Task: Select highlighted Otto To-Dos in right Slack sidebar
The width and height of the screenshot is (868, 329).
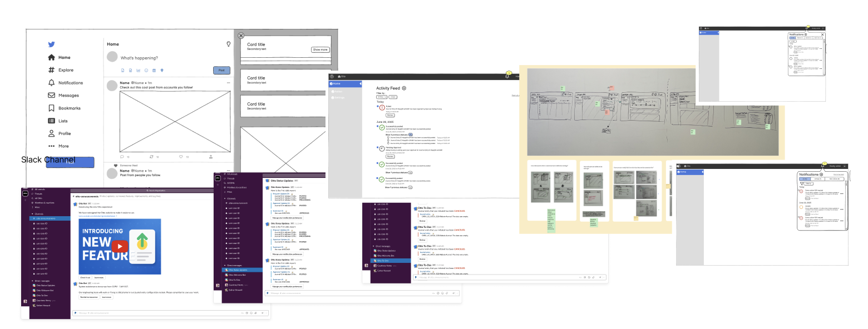Action: (391, 261)
